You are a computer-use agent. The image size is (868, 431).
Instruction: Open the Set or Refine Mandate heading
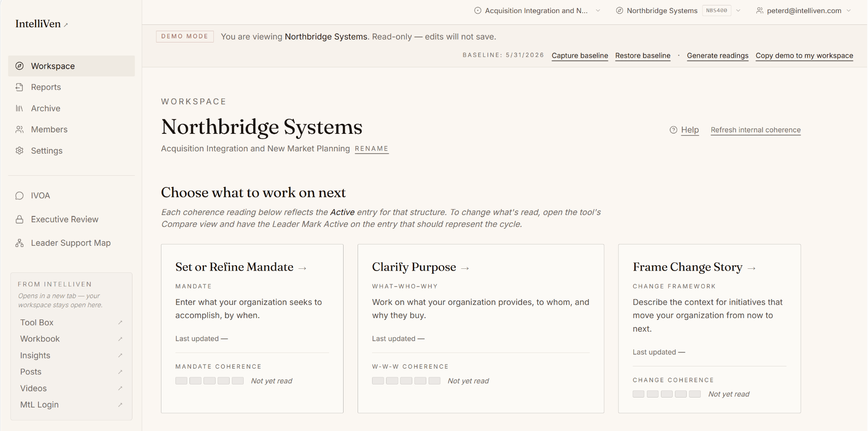click(x=234, y=267)
